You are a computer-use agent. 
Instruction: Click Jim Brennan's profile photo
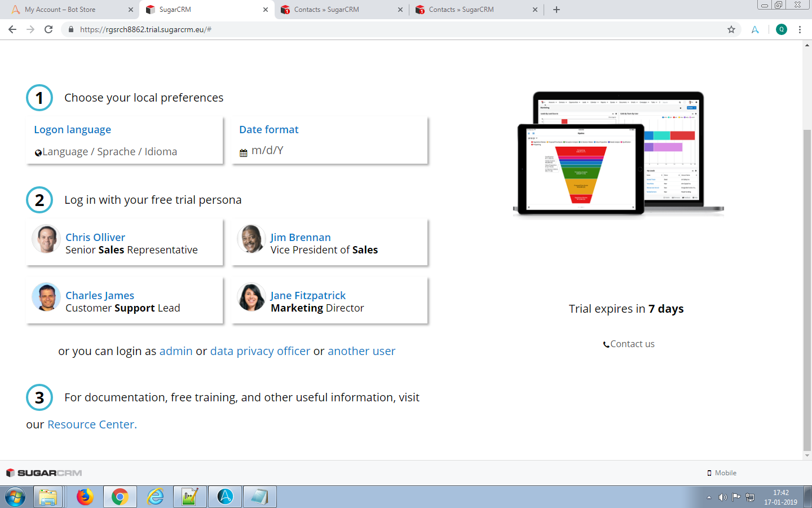[x=251, y=239]
